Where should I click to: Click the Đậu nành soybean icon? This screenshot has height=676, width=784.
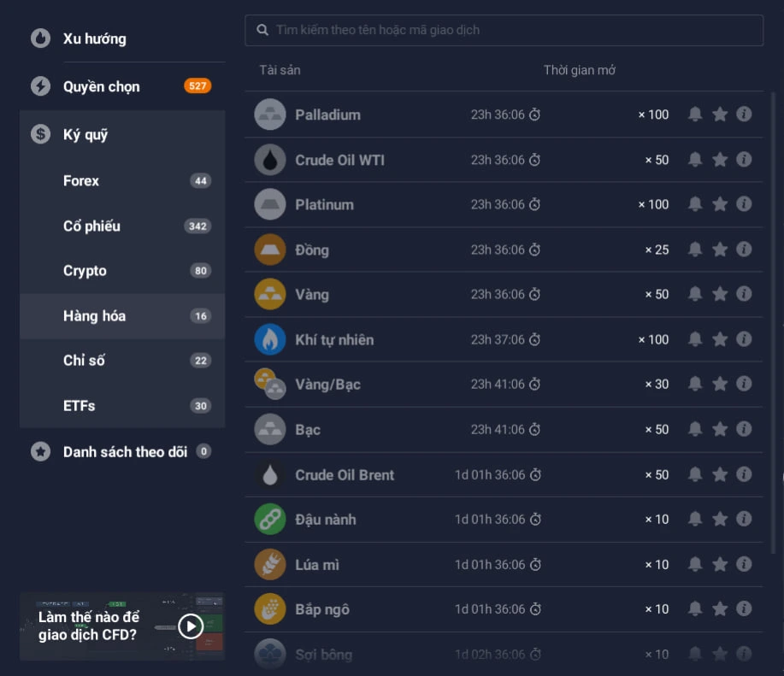point(270,519)
